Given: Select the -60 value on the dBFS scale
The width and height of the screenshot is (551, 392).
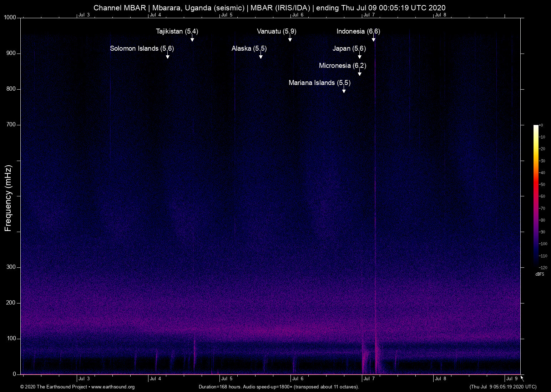Looking at the screenshot, I should pyautogui.click(x=542, y=196).
